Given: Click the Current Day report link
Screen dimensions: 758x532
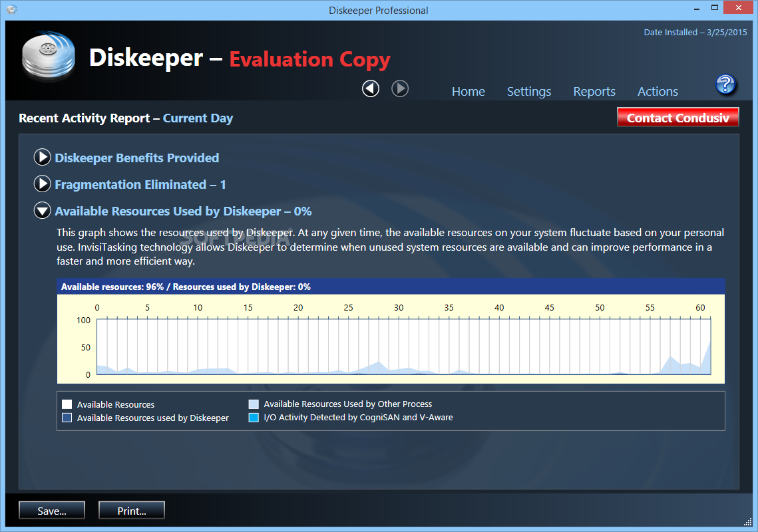Looking at the screenshot, I should click(x=198, y=118).
